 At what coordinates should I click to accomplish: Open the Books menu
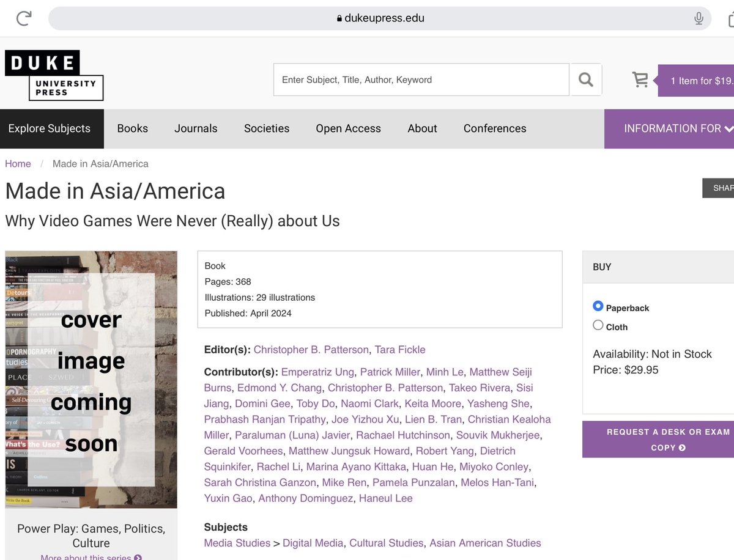tap(132, 128)
